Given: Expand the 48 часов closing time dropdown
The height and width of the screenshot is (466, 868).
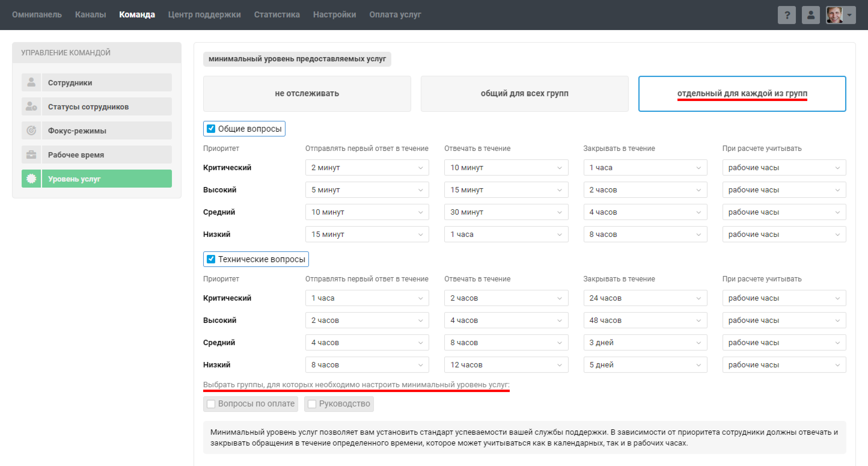Looking at the screenshot, I should (x=645, y=320).
